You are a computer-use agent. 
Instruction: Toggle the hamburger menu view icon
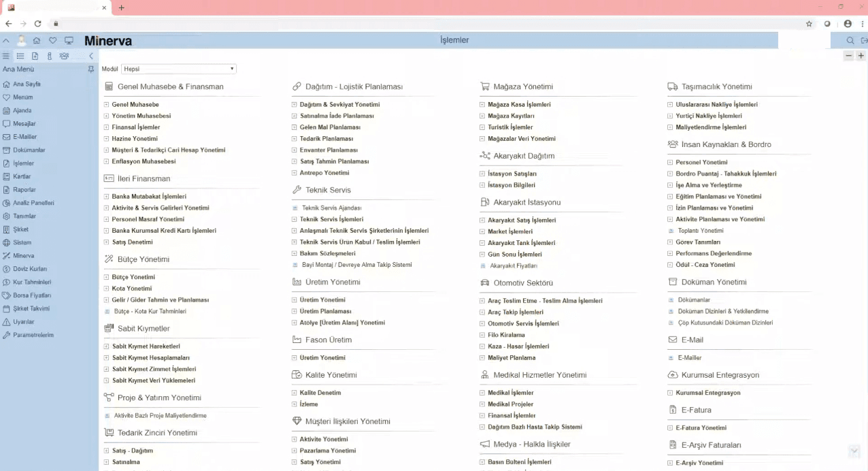pyautogui.click(x=6, y=56)
